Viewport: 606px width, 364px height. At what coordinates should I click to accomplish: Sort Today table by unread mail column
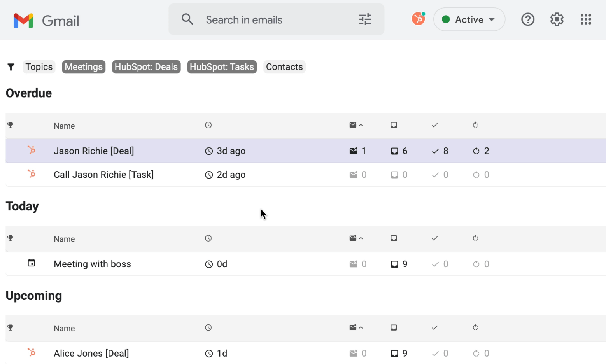pyautogui.click(x=356, y=238)
